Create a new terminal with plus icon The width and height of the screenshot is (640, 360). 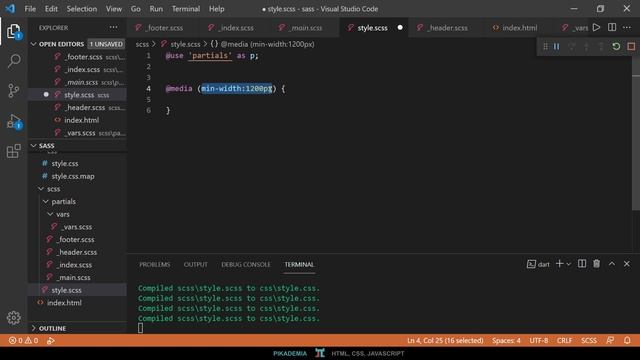click(x=560, y=264)
